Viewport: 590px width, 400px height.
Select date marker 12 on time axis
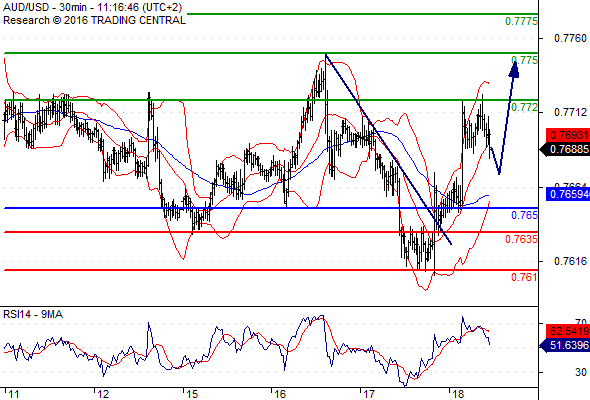[x=103, y=394]
